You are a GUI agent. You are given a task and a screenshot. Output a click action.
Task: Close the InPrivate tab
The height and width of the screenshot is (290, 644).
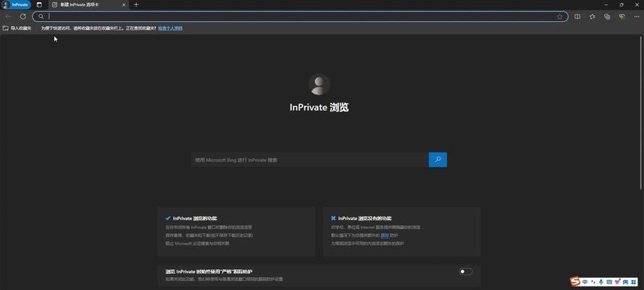coord(124,4)
